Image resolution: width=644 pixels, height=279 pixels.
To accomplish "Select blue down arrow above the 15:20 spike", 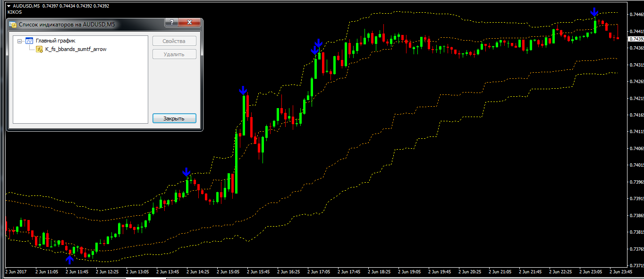I will [243, 90].
